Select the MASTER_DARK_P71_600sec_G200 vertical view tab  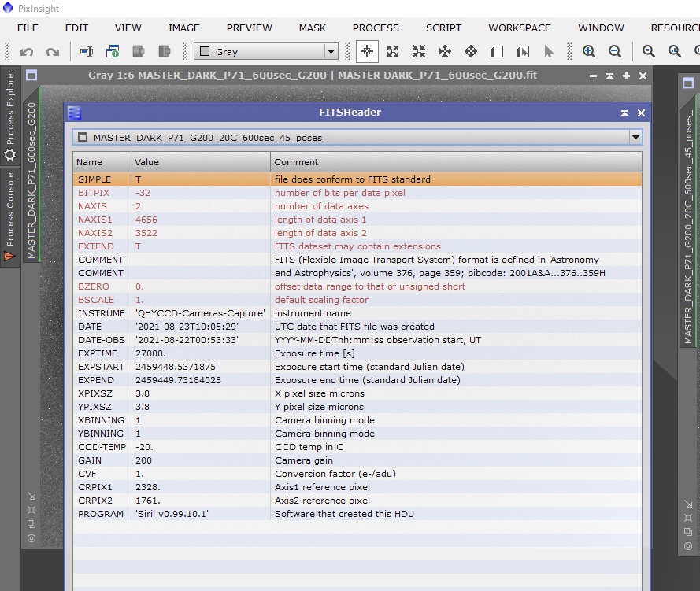31,180
